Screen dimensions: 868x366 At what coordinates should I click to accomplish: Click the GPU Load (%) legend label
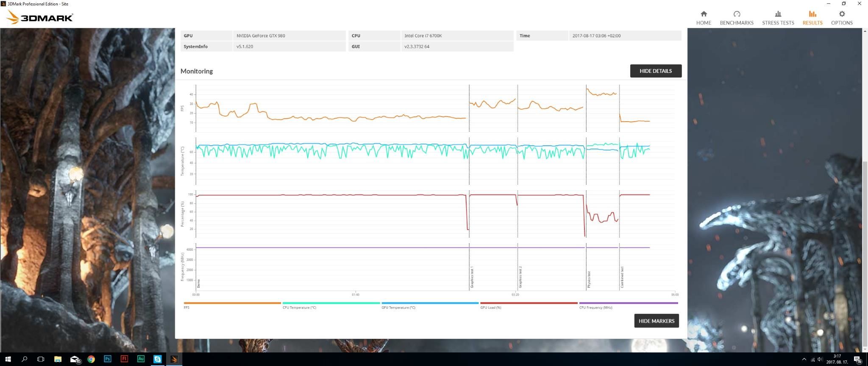click(490, 308)
